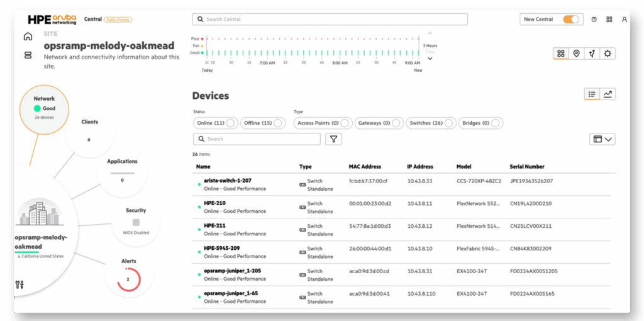Switch to the topology view icon
This screenshot has width=644, height=321.
pos(592,53)
